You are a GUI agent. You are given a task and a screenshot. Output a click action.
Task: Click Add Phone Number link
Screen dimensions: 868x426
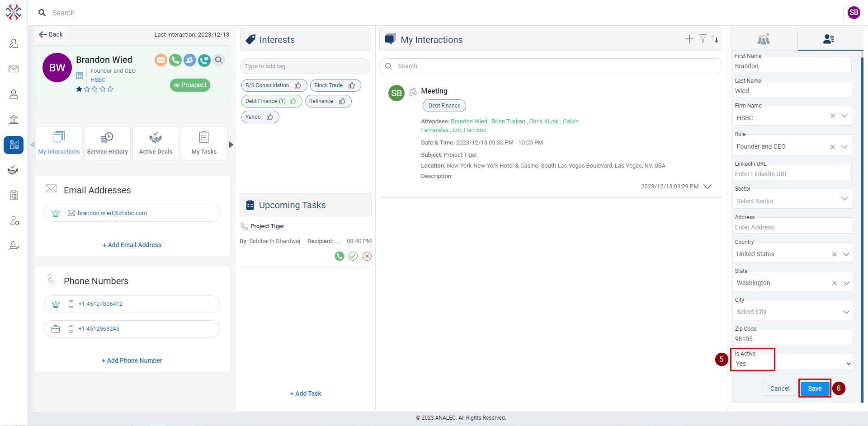132,360
